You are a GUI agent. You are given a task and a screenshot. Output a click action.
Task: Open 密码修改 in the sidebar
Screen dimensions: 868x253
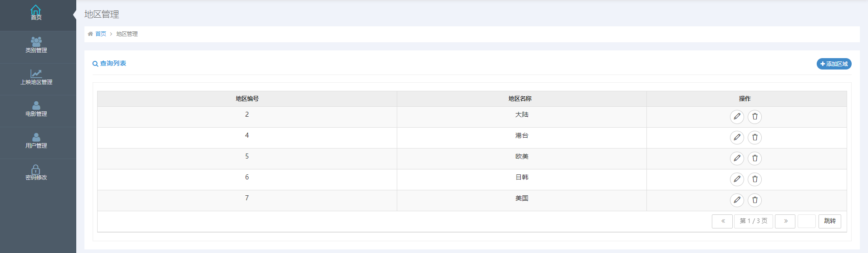click(36, 173)
